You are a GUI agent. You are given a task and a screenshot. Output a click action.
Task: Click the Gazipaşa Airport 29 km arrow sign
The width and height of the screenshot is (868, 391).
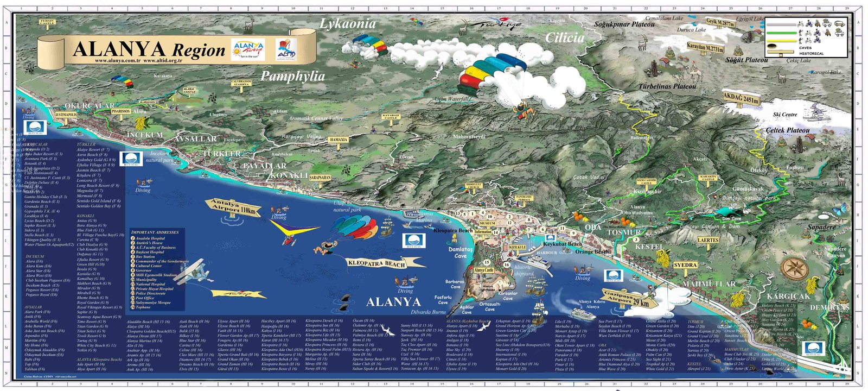[629, 299]
